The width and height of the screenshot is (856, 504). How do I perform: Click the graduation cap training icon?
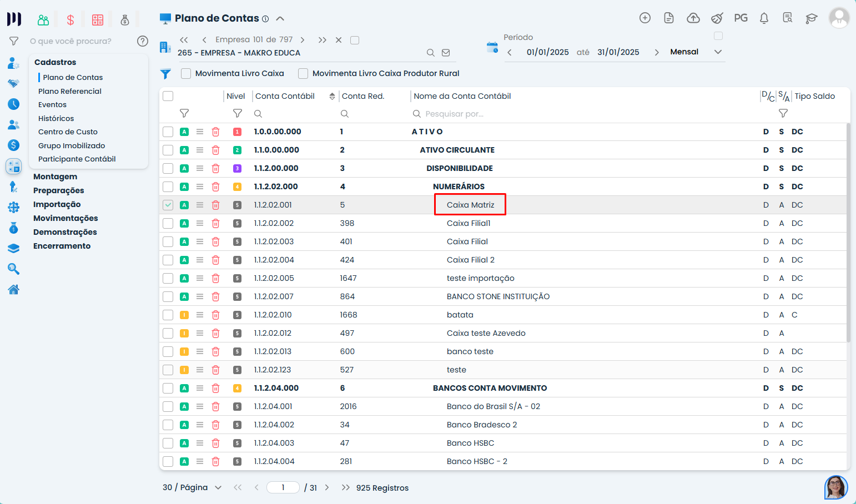[811, 18]
